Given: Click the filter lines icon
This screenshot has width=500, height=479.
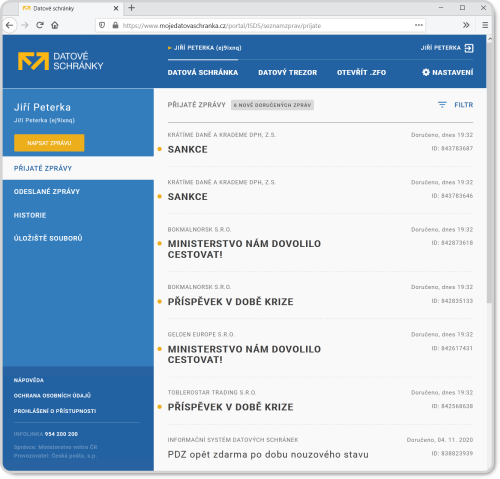Looking at the screenshot, I should [442, 105].
